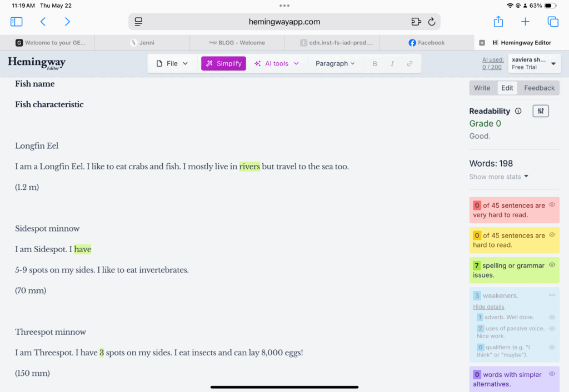Select the Write mode tab
The image size is (569, 392).
coord(482,88)
